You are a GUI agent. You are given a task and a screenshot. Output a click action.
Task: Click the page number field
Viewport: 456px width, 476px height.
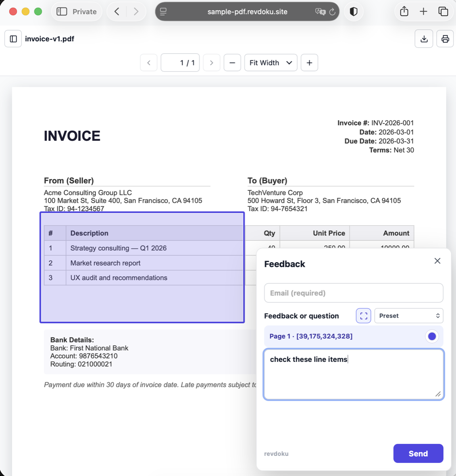[x=180, y=63]
